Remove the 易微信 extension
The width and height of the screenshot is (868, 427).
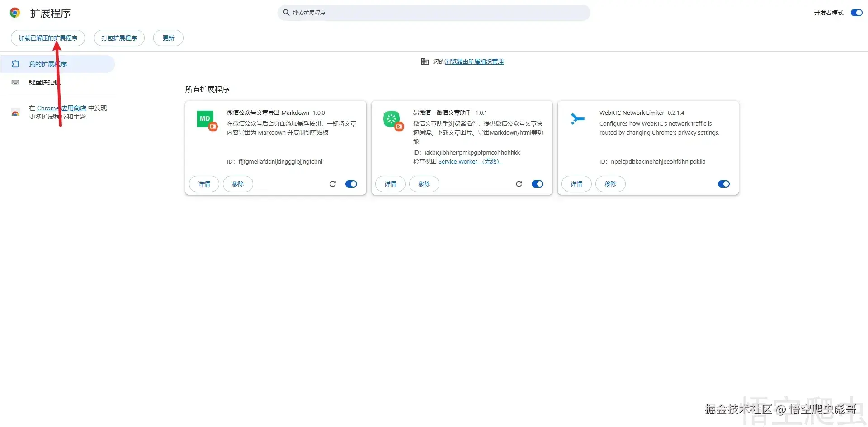point(424,184)
